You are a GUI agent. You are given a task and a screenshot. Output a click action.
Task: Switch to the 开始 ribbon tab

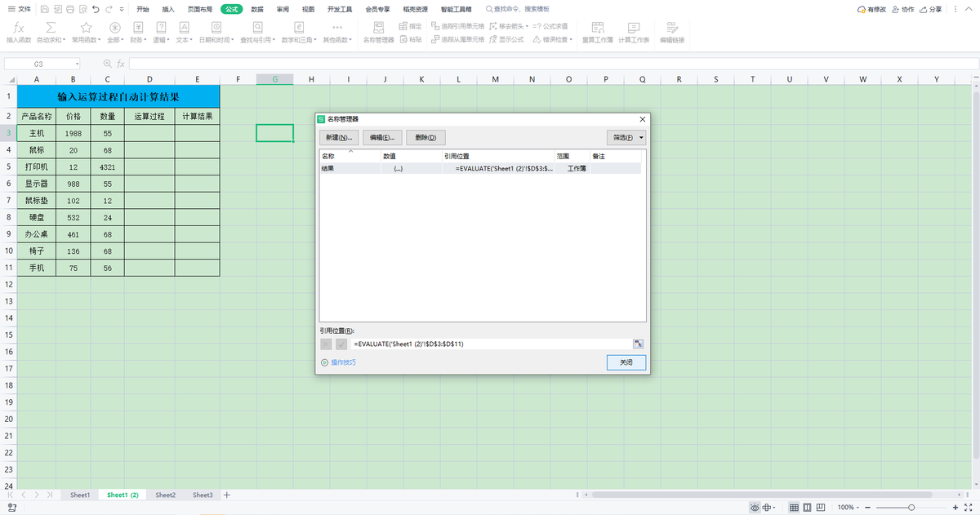coord(143,9)
